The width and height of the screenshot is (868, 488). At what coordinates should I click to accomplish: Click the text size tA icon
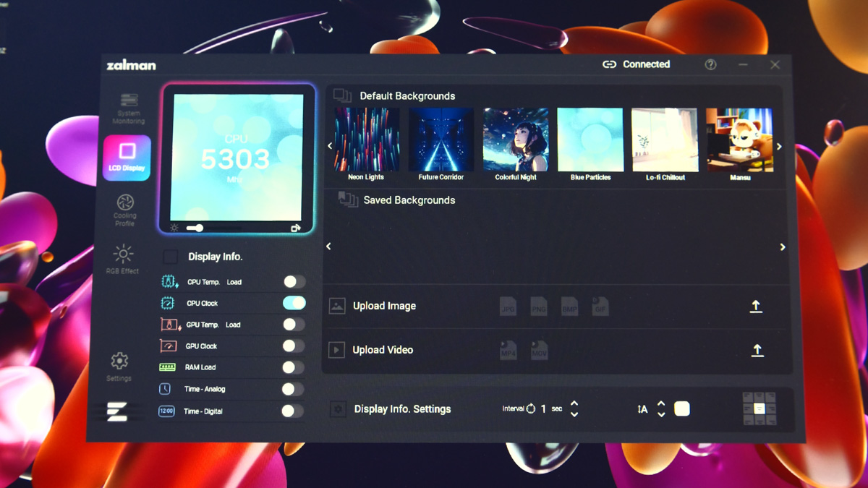[x=642, y=409]
